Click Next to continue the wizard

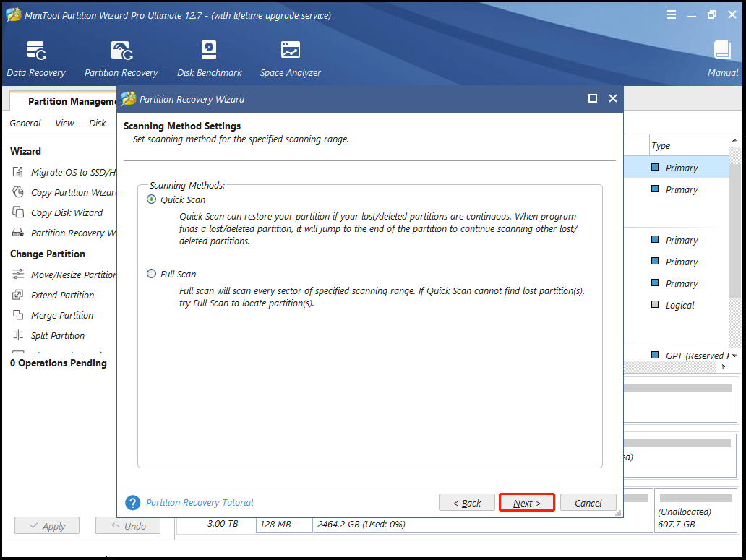(527, 502)
